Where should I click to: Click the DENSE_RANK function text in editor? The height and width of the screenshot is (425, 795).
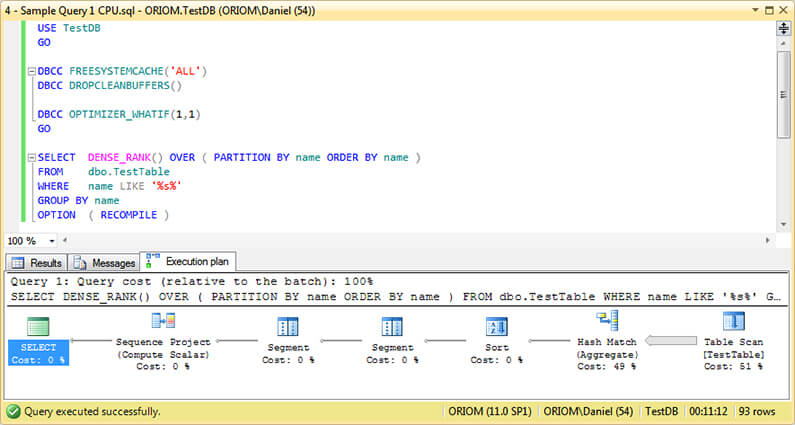tap(119, 158)
